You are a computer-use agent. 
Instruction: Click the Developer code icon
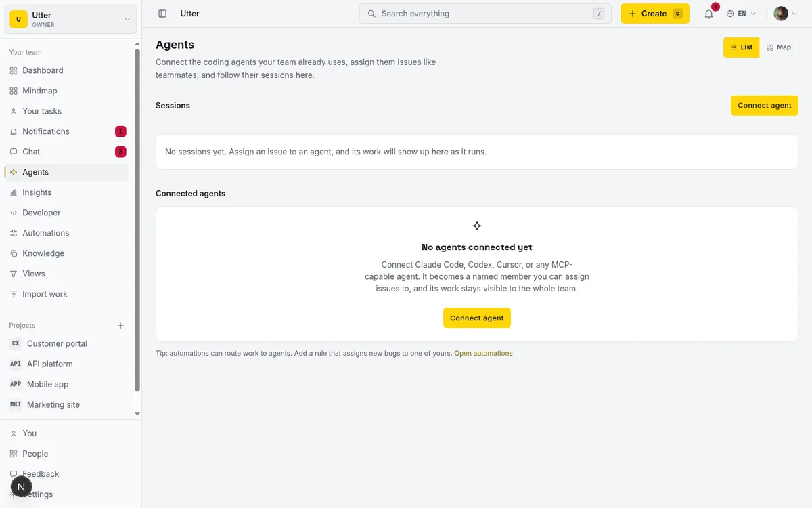pyautogui.click(x=14, y=213)
